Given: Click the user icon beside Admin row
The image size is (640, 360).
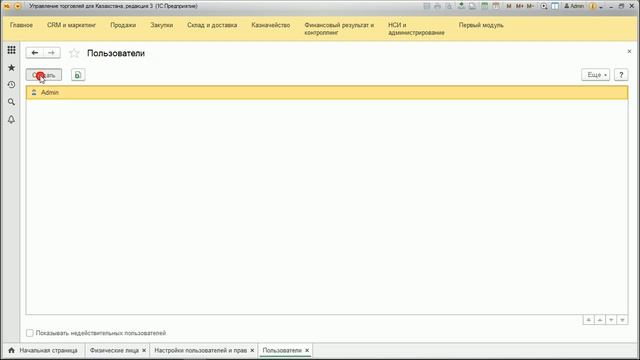Looking at the screenshot, I should (34, 93).
